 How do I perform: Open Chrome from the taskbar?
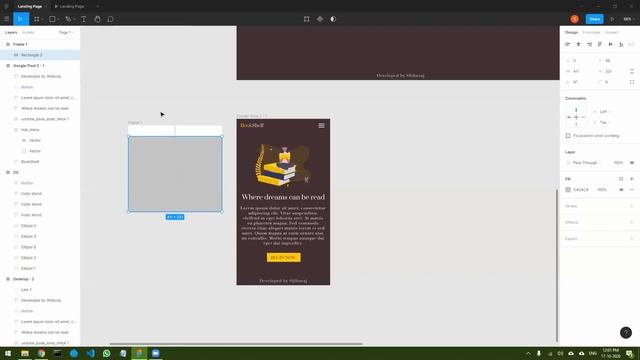[x=41, y=353]
